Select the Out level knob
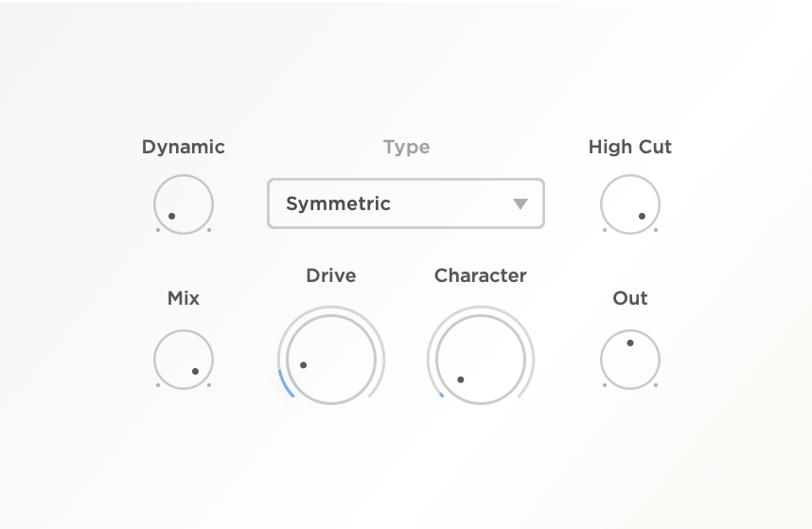812x529 pixels. click(x=630, y=359)
